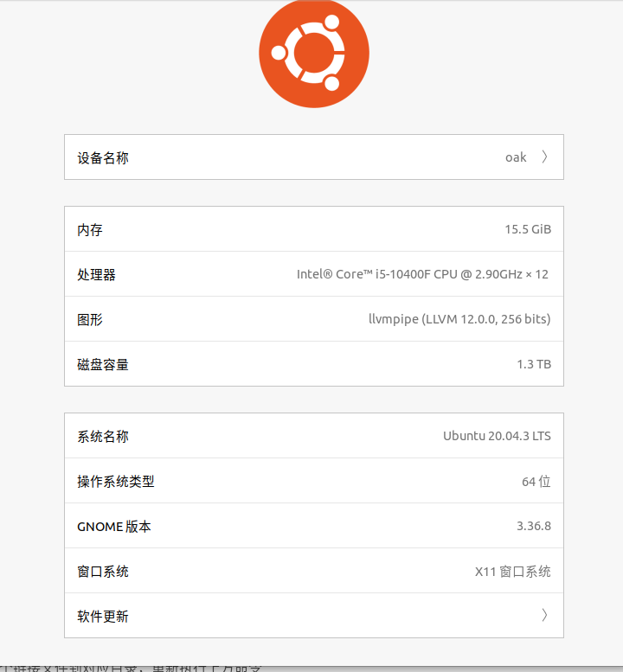Image resolution: width=623 pixels, height=672 pixels.
Task: Click the chevron in the 软件更新 row
Action: click(544, 616)
